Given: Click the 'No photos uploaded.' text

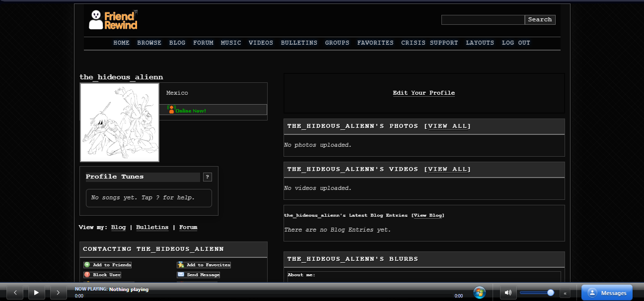Looking at the screenshot, I should coord(318,145).
